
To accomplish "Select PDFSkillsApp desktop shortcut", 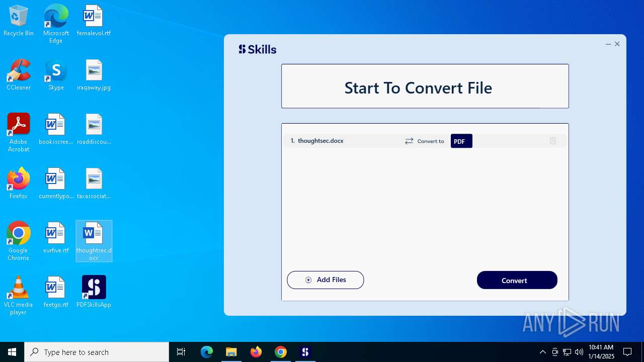I will click(94, 292).
